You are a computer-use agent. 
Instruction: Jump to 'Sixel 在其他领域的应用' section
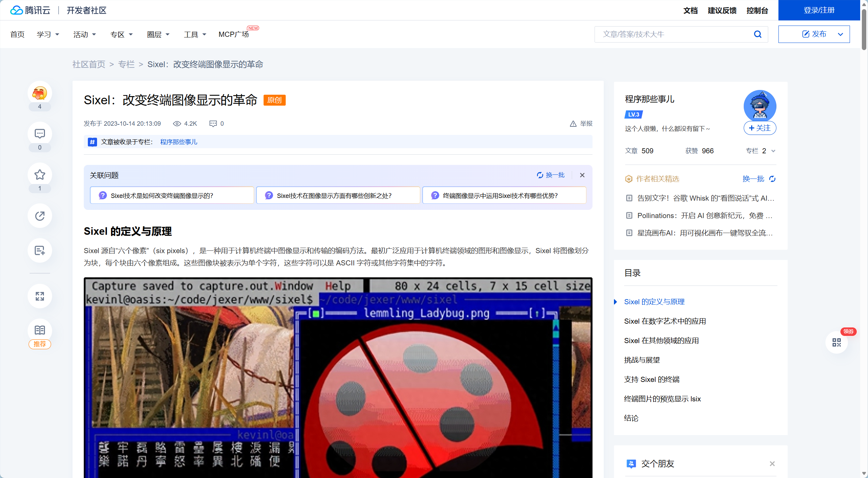(x=661, y=341)
